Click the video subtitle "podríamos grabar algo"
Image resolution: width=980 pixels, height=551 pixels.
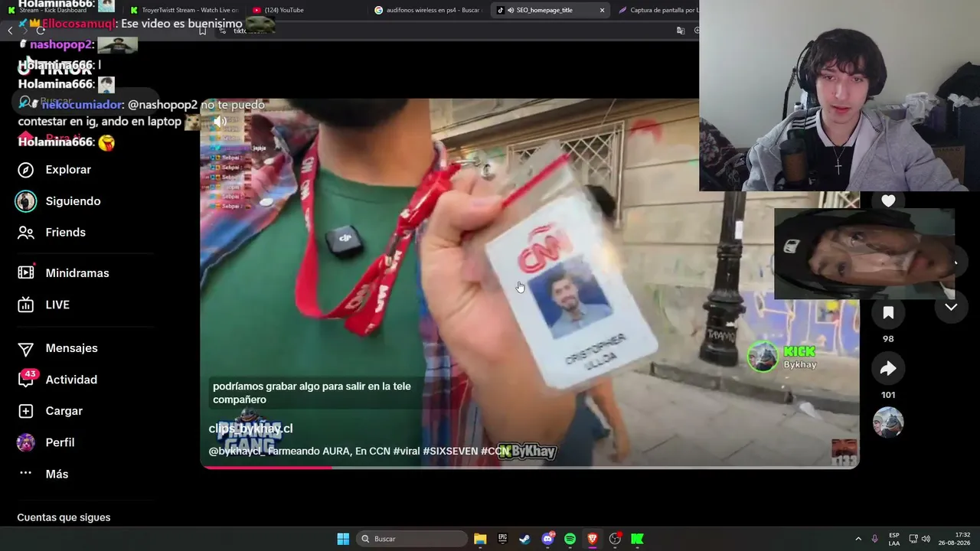(x=312, y=393)
